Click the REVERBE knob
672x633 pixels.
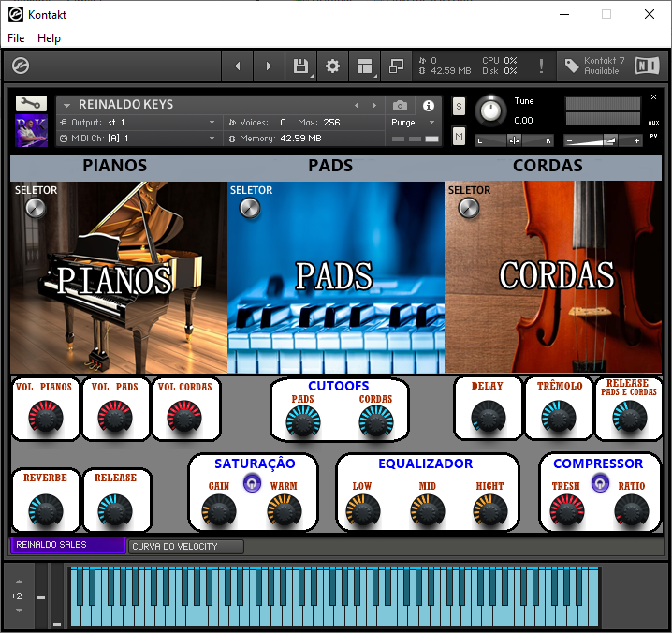point(46,510)
